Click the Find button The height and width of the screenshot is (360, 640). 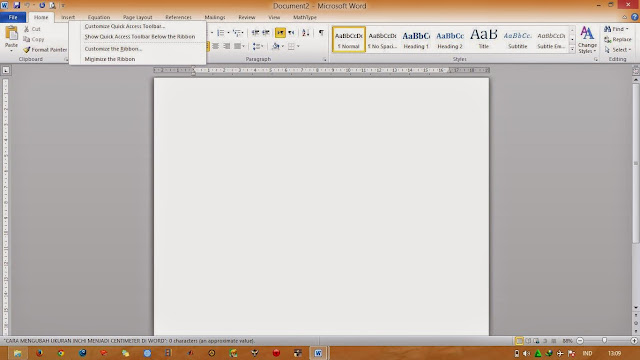coord(616,29)
